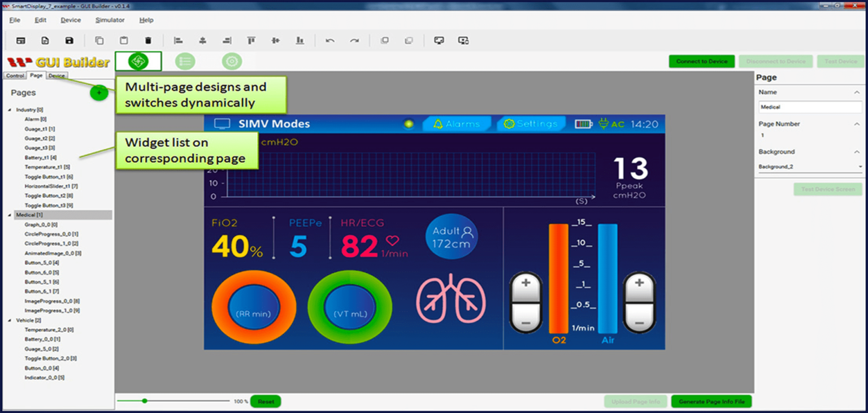
Task: Click the Align Top toolbar icon
Action: [x=251, y=40]
